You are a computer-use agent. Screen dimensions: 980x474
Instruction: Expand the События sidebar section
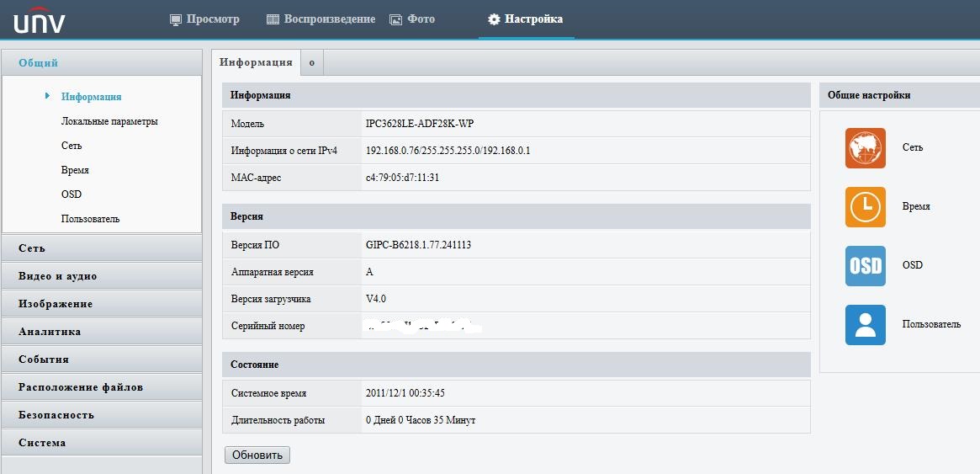tap(101, 359)
